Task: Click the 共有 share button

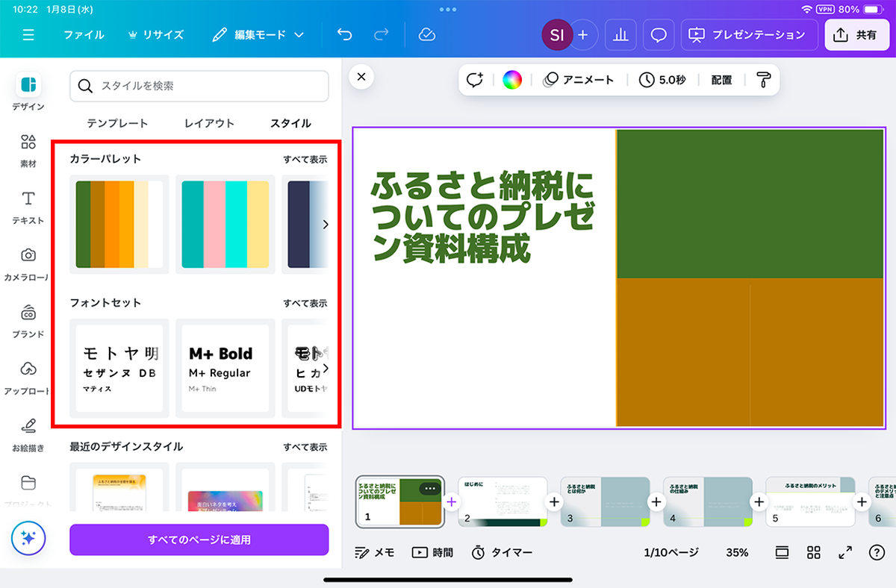Action: point(856,35)
